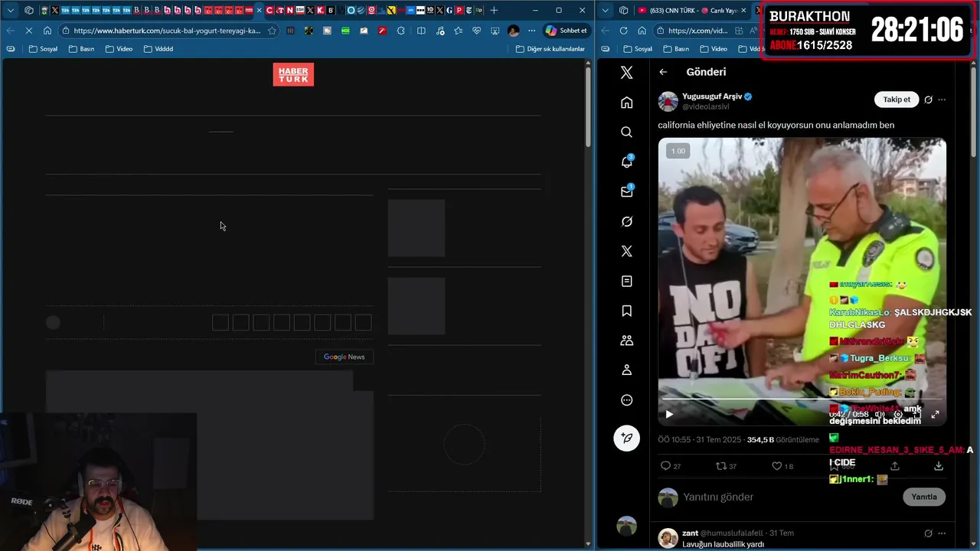Open tab search chevron in left window
This screenshot has height=551, width=980.
coord(10,10)
